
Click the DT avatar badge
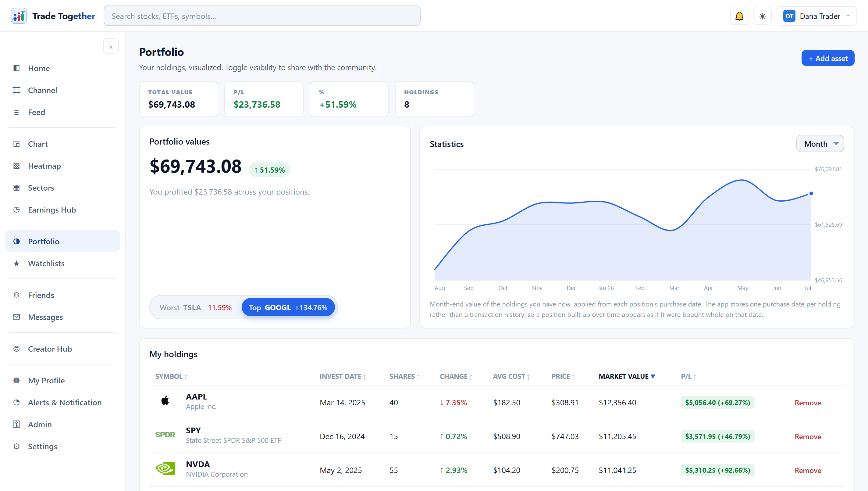click(x=789, y=16)
